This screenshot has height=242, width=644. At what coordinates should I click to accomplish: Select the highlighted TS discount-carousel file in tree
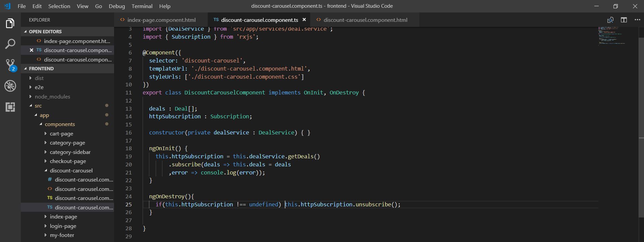click(x=67, y=207)
